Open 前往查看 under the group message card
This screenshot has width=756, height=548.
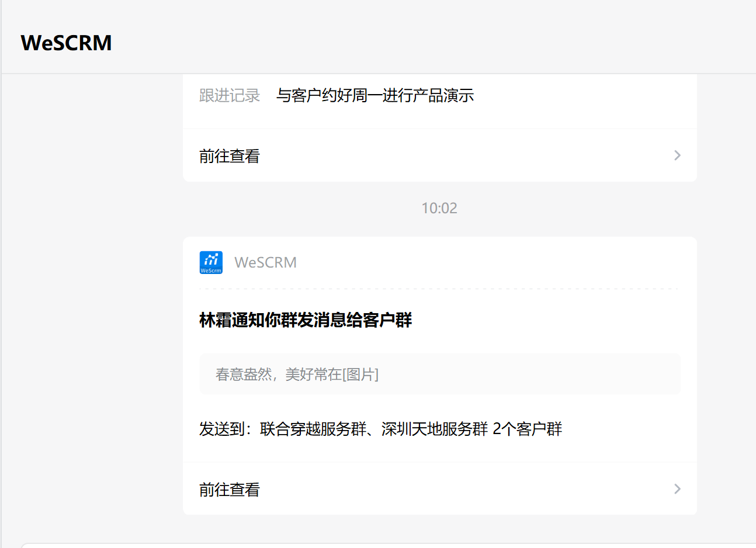[x=439, y=489]
